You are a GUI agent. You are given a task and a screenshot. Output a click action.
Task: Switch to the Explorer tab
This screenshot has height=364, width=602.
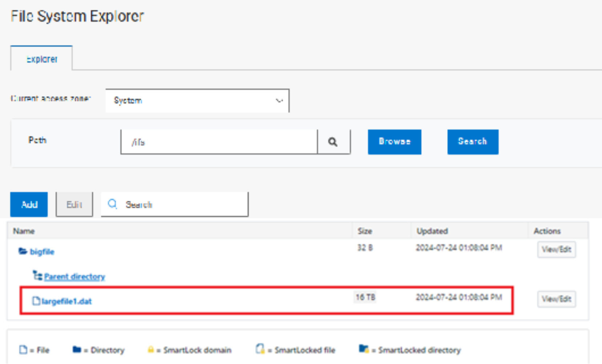coord(41,58)
